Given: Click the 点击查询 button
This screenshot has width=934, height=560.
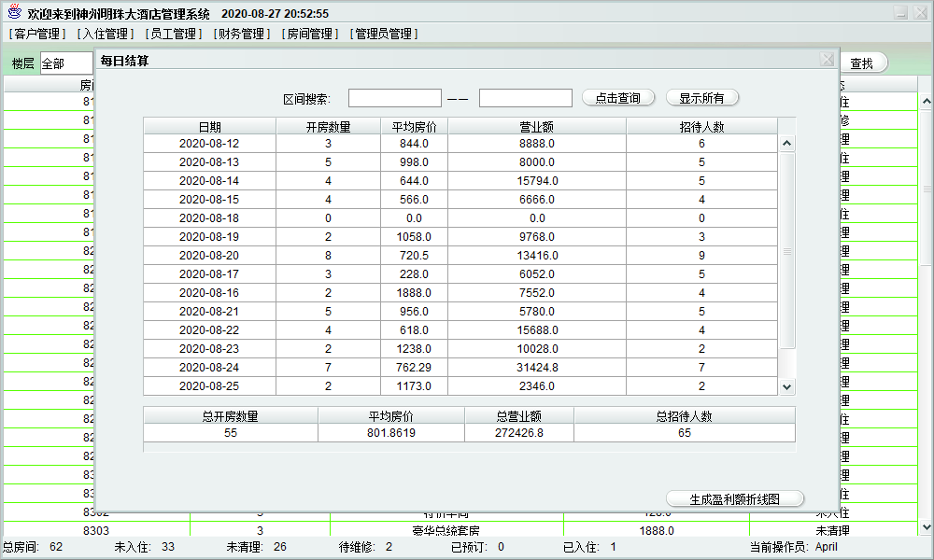Looking at the screenshot, I should click(x=617, y=98).
